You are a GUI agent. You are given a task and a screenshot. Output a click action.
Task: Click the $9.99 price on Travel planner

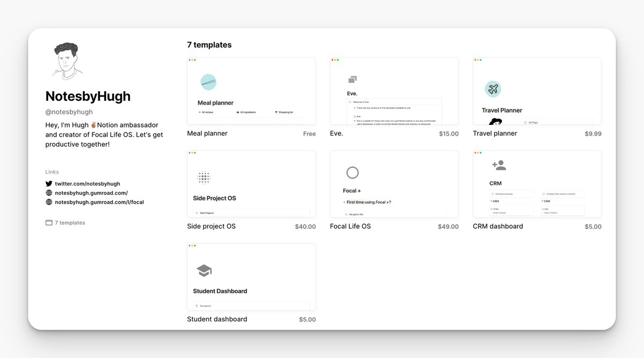click(593, 134)
